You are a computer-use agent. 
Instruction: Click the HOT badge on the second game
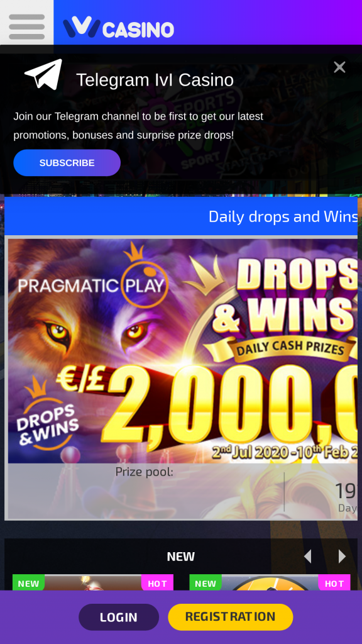(x=334, y=582)
